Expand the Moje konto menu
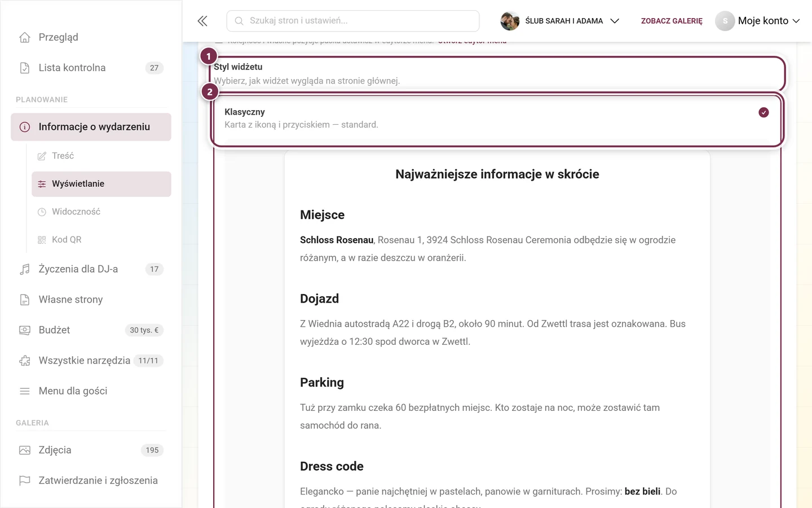Screen dimensions: 812x508 [757, 21]
